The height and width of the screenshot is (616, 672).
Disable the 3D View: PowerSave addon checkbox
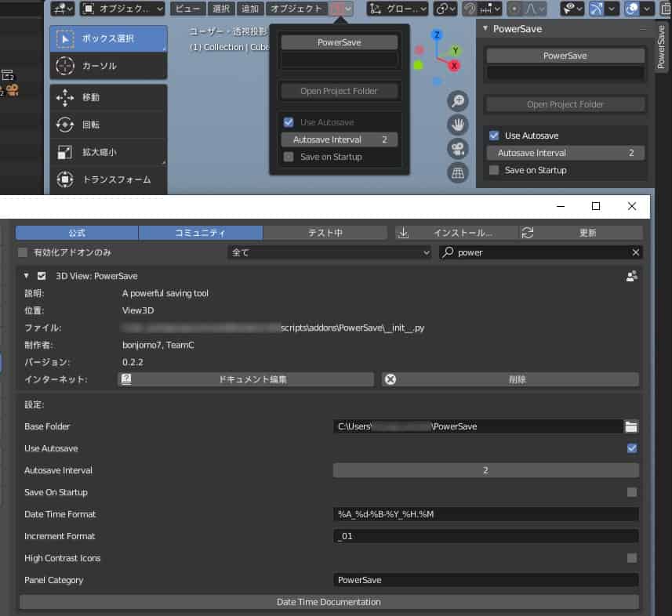point(42,277)
